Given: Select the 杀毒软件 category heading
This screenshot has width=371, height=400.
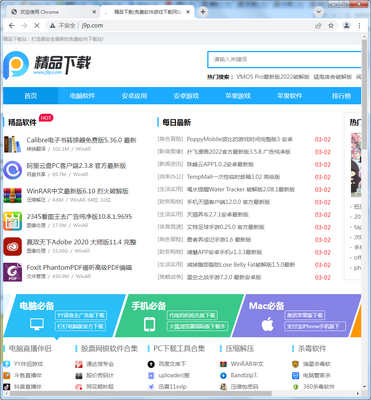Looking at the screenshot, I should pyautogui.click(x=312, y=349).
